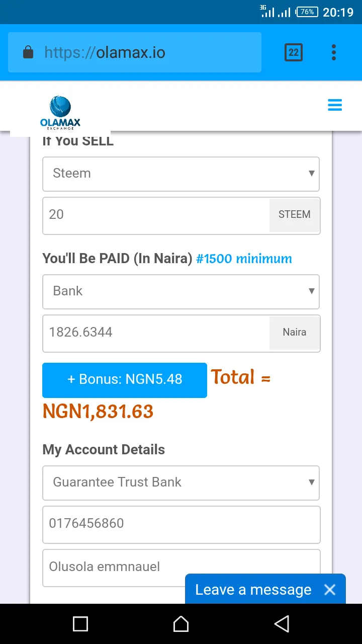Tap the Android back navigation button
The height and width of the screenshot is (644, 362).
282,624
